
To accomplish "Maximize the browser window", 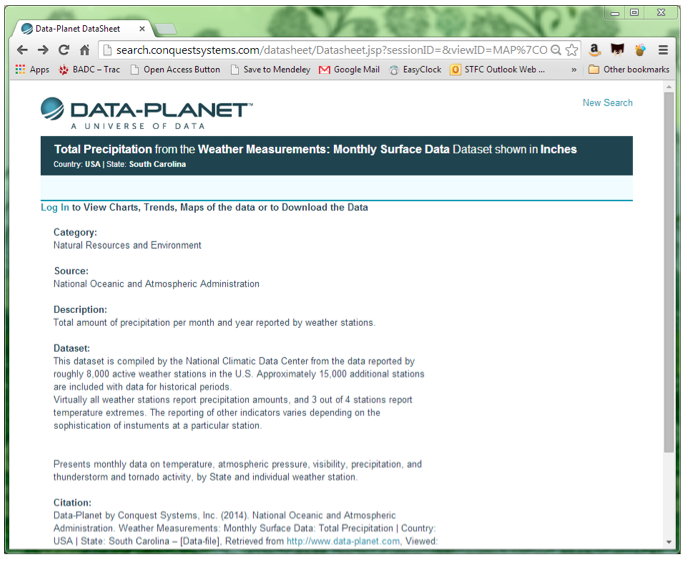I will [x=634, y=12].
